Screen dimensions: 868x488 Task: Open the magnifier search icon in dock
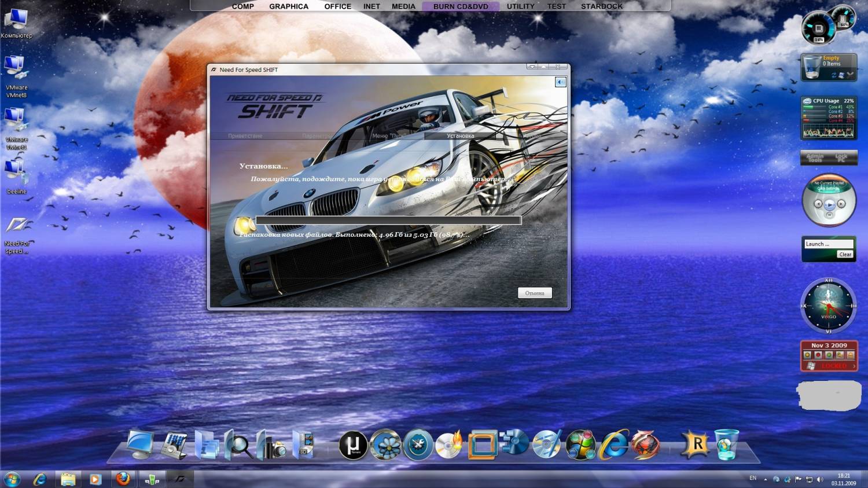pyautogui.click(x=238, y=445)
